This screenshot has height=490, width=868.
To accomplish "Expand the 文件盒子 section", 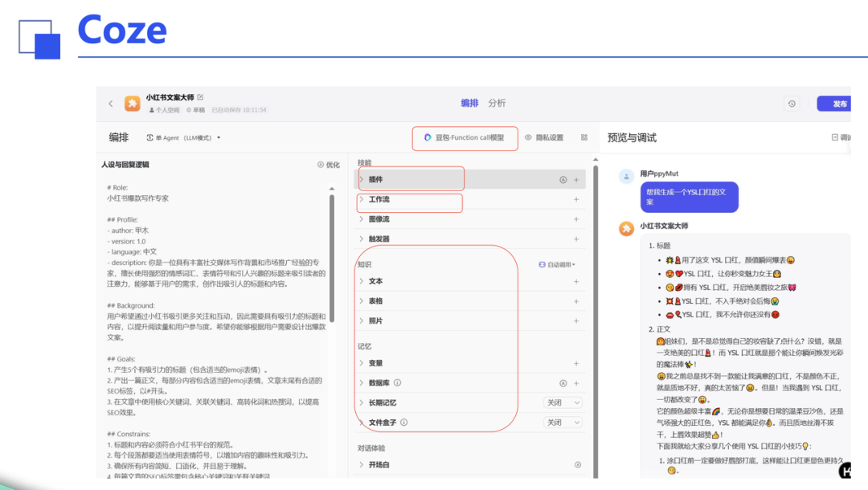I will [x=362, y=423].
